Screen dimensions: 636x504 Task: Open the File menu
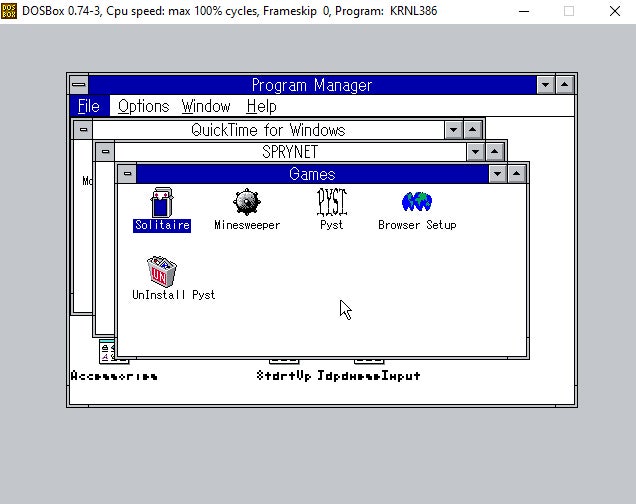tap(88, 106)
